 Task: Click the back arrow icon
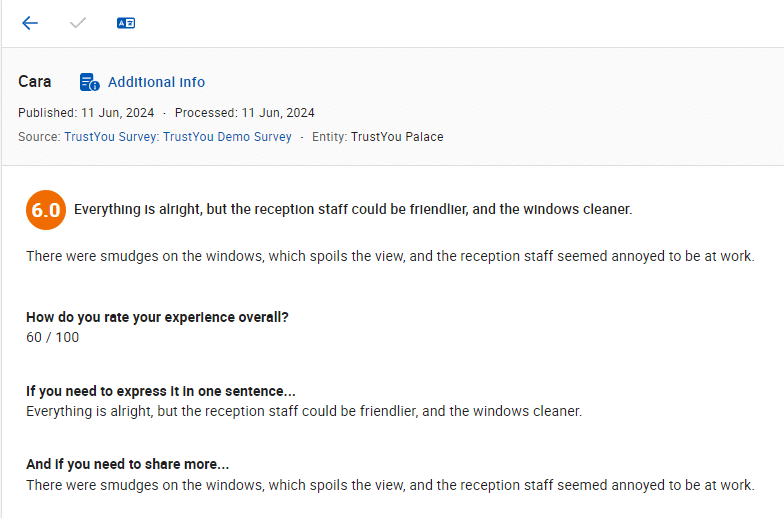(30, 23)
